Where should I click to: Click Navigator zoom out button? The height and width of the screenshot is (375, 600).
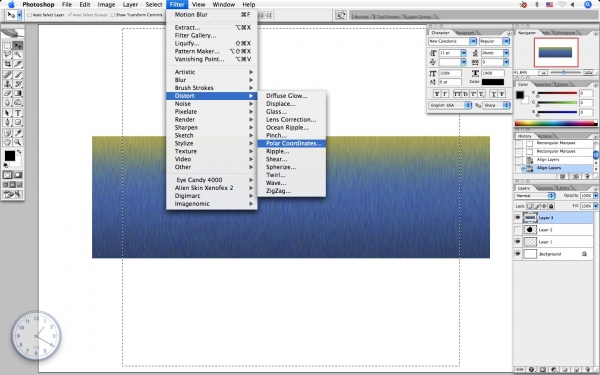tap(543, 72)
